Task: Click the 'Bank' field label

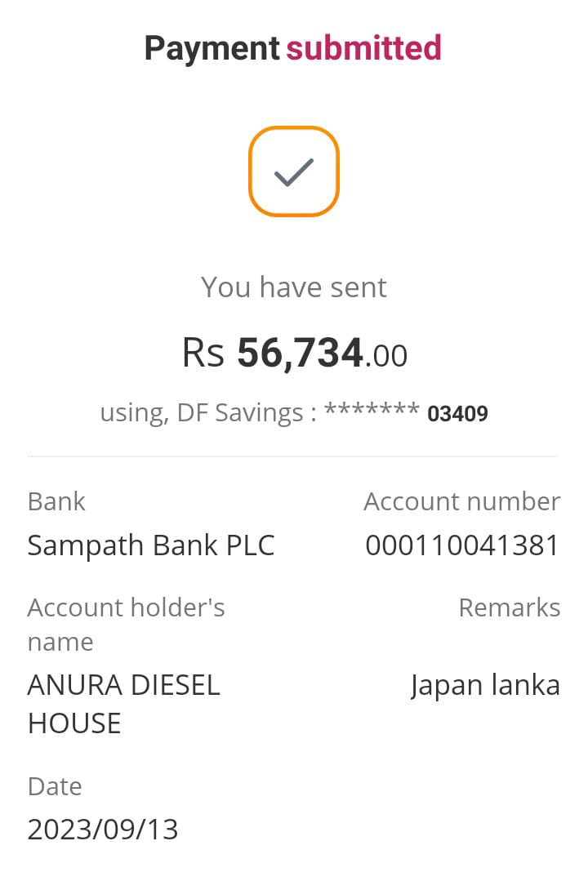Action: tap(56, 501)
